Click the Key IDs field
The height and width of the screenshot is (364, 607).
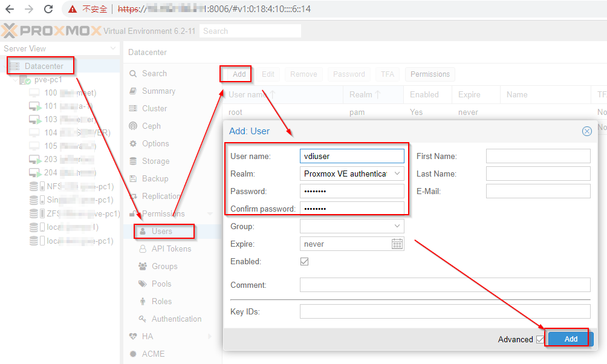(x=445, y=312)
